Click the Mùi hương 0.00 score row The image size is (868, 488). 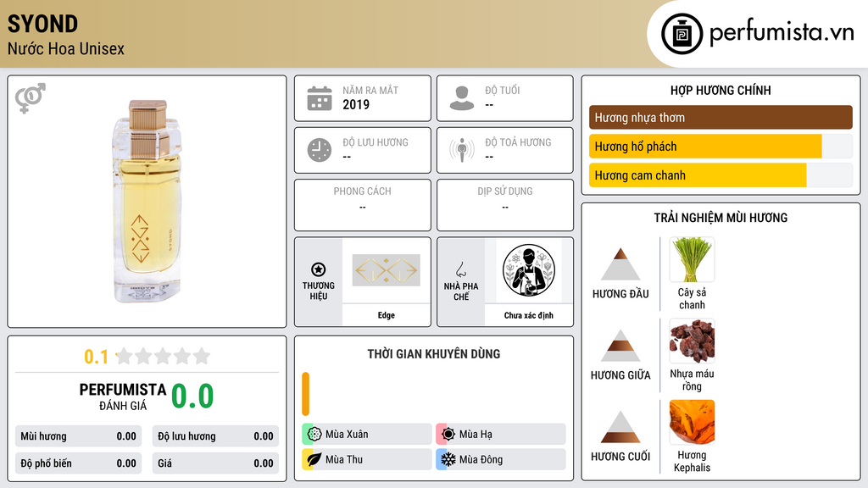click(x=79, y=436)
